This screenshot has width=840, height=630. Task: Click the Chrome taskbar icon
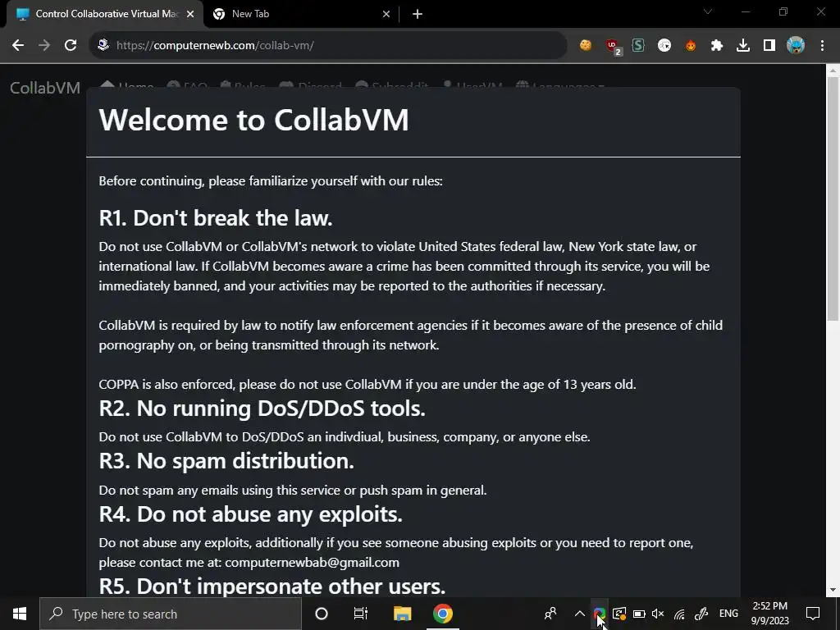[442, 614]
